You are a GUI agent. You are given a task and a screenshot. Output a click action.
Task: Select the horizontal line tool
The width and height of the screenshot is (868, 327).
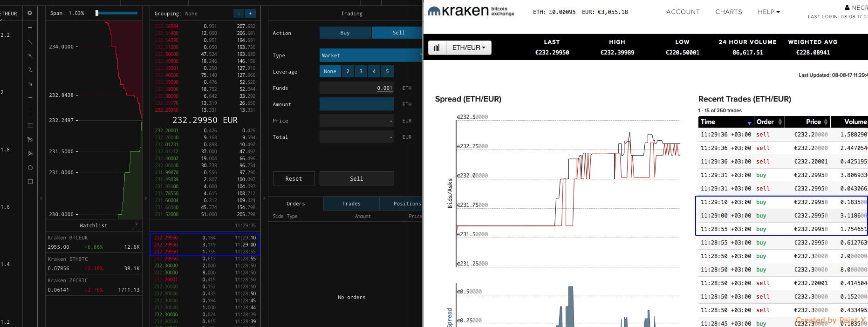(30, 98)
